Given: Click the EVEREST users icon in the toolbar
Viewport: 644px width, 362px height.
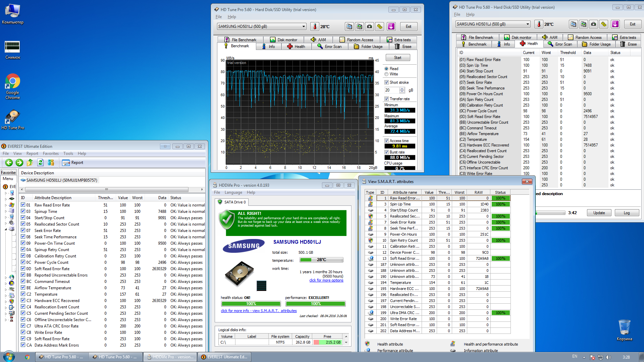Looking at the screenshot, I should click(x=51, y=163).
